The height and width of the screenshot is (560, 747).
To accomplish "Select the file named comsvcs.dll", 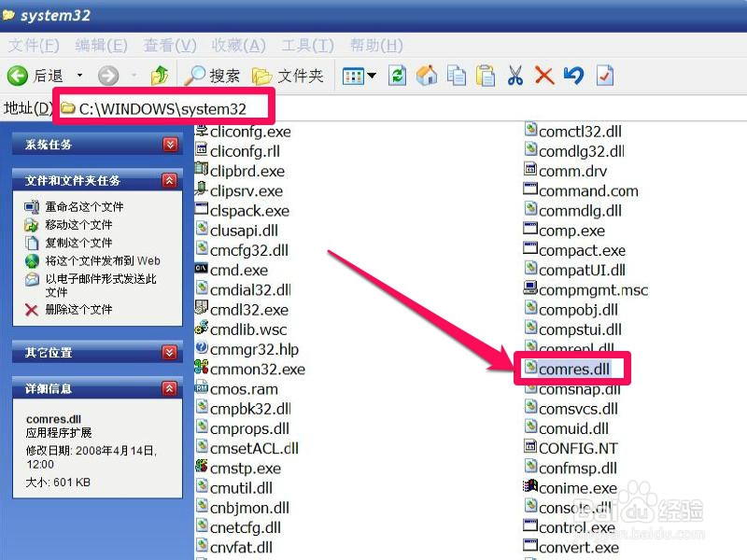I will (578, 409).
